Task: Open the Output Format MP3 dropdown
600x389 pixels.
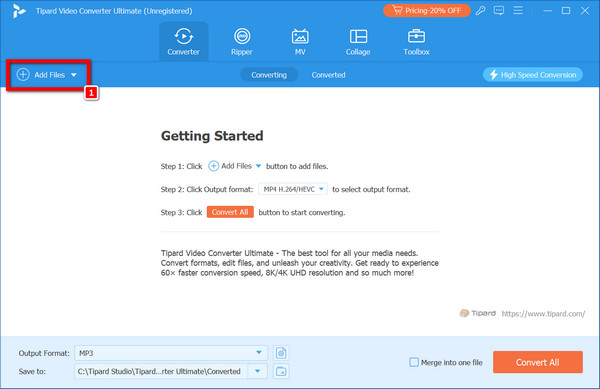Action: (x=171, y=353)
